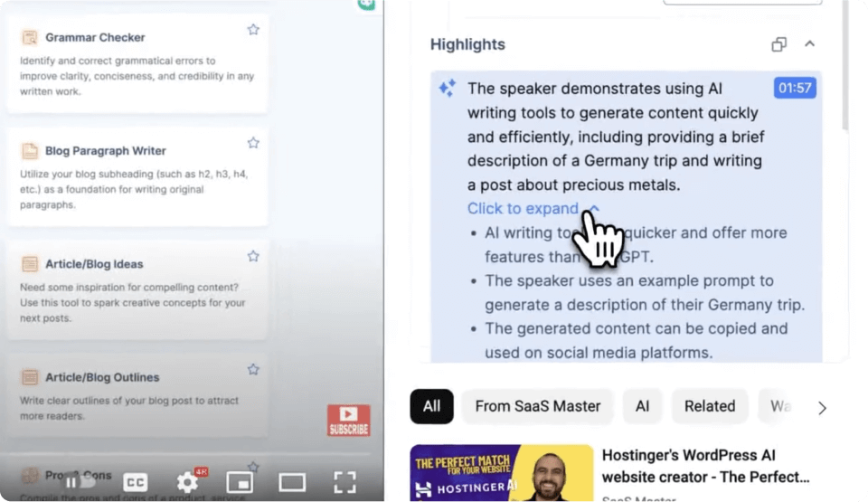
Task: Toggle the autoplay switch
Action: 80,481
